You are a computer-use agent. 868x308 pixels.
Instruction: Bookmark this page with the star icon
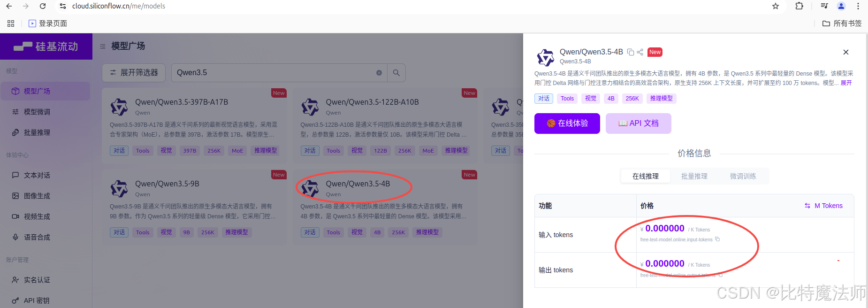(x=776, y=6)
